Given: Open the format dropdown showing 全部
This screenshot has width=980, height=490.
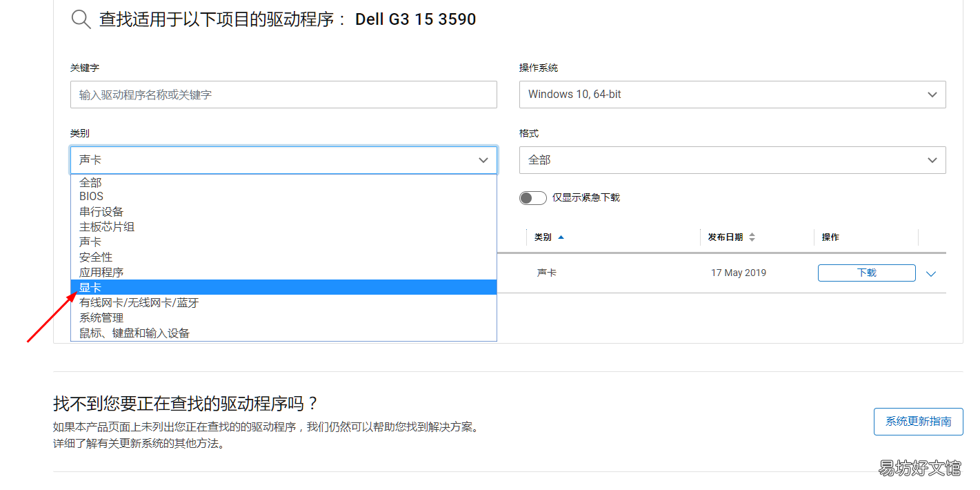Looking at the screenshot, I should coord(732,160).
